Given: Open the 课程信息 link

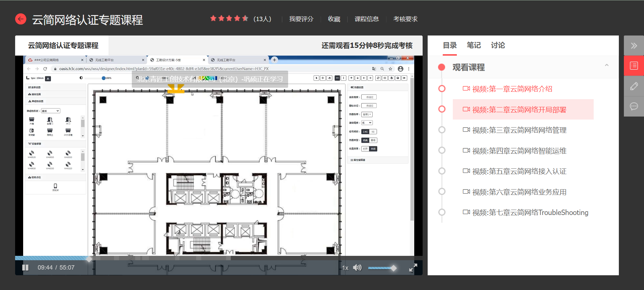Looking at the screenshot, I should point(367,19).
